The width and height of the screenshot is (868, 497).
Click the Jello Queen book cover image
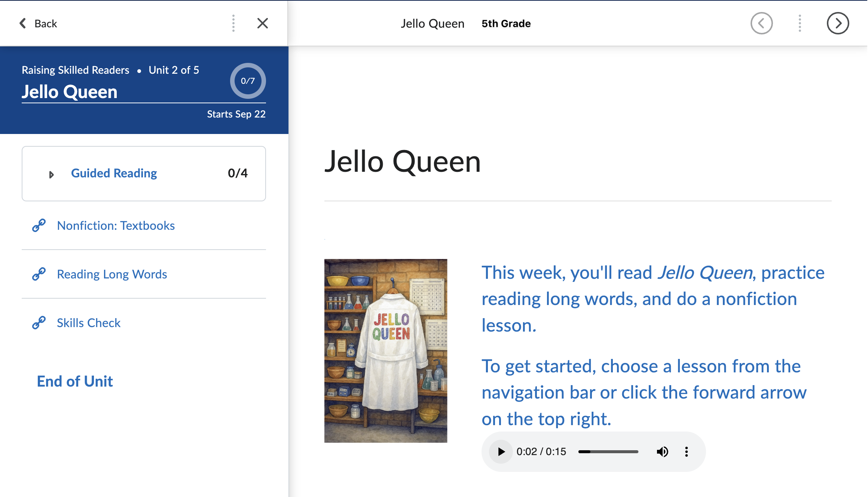pos(385,351)
